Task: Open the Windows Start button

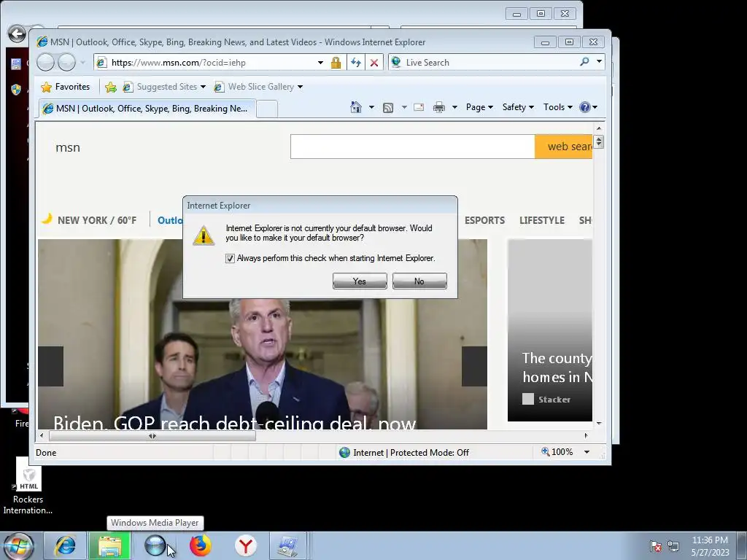Action: (19, 545)
